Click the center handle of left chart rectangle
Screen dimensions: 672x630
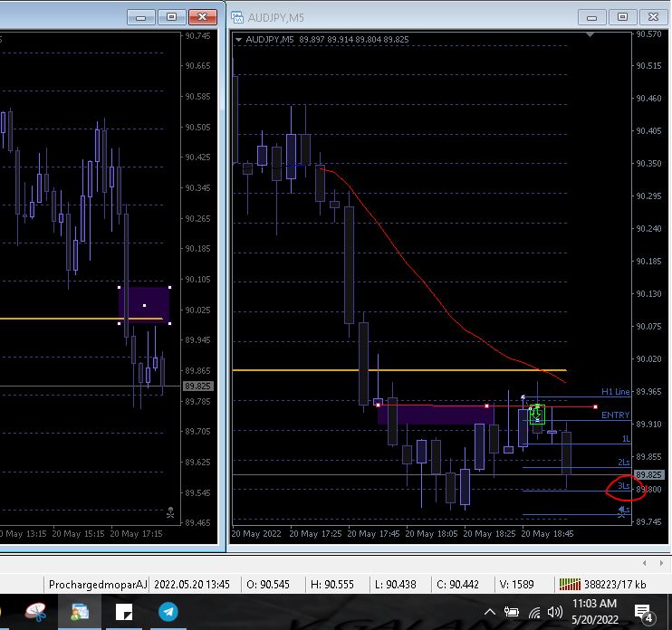tap(144, 305)
